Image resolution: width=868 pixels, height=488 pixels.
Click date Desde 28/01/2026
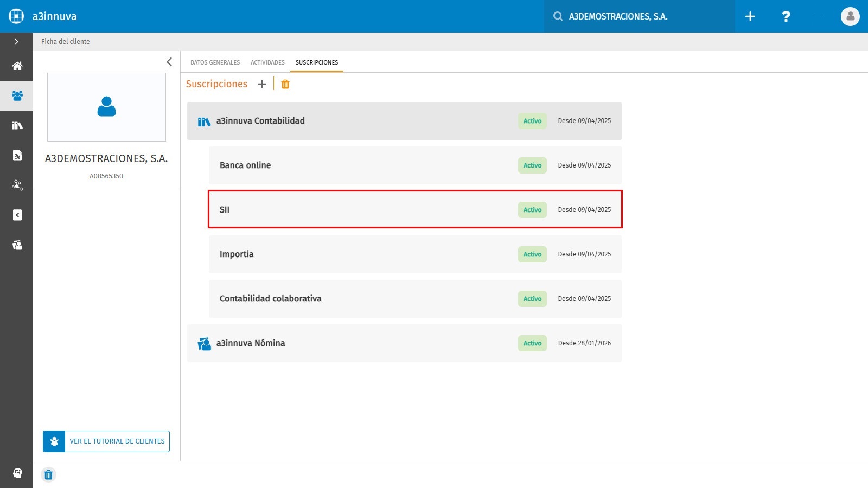coord(584,343)
